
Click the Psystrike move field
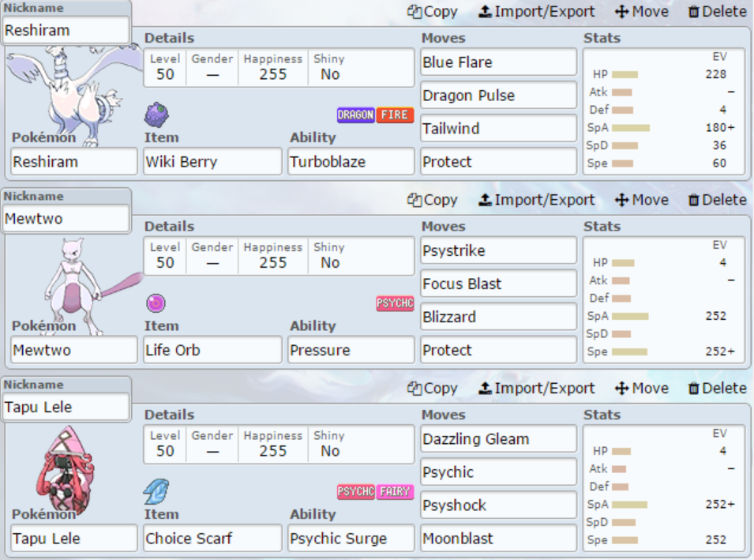coord(499,250)
